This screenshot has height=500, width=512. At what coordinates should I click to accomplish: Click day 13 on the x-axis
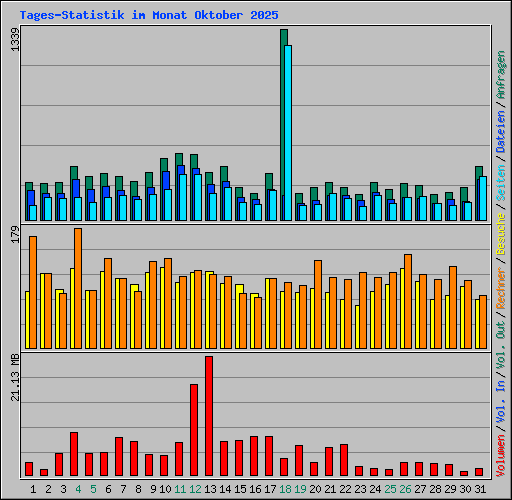210,489
